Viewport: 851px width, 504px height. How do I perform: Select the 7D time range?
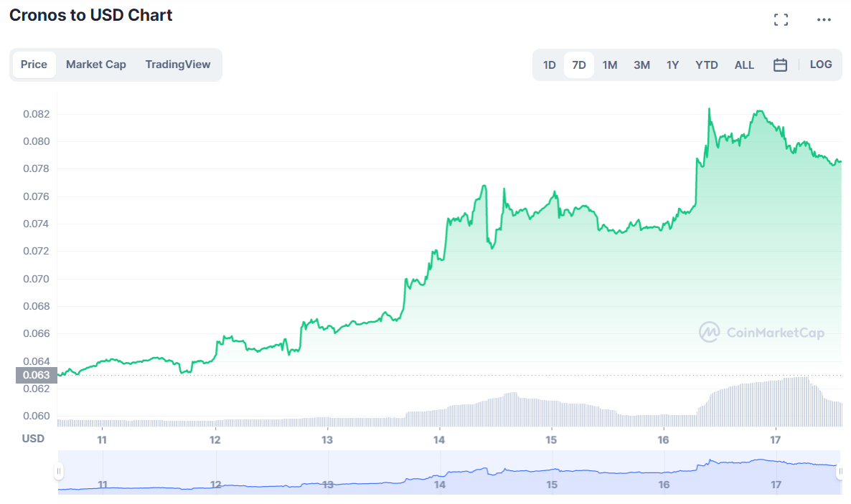pyautogui.click(x=579, y=65)
